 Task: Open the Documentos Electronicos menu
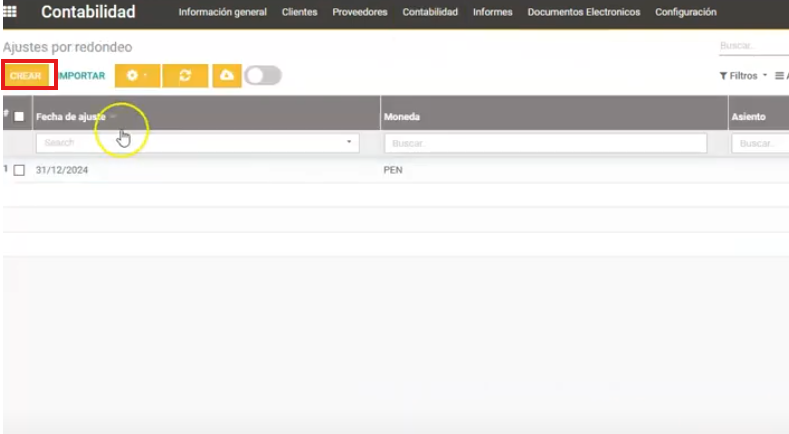click(x=584, y=13)
